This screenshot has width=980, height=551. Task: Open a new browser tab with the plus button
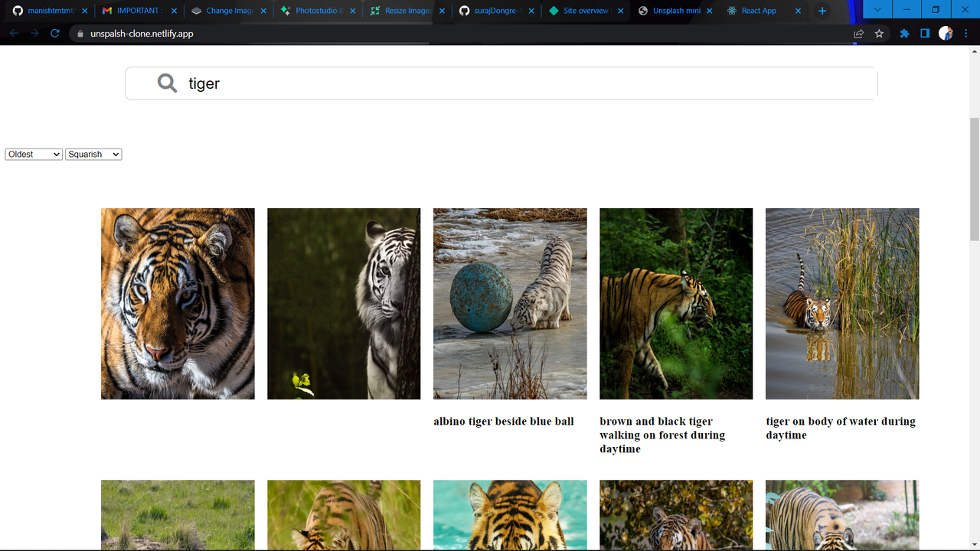[x=822, y=10]
